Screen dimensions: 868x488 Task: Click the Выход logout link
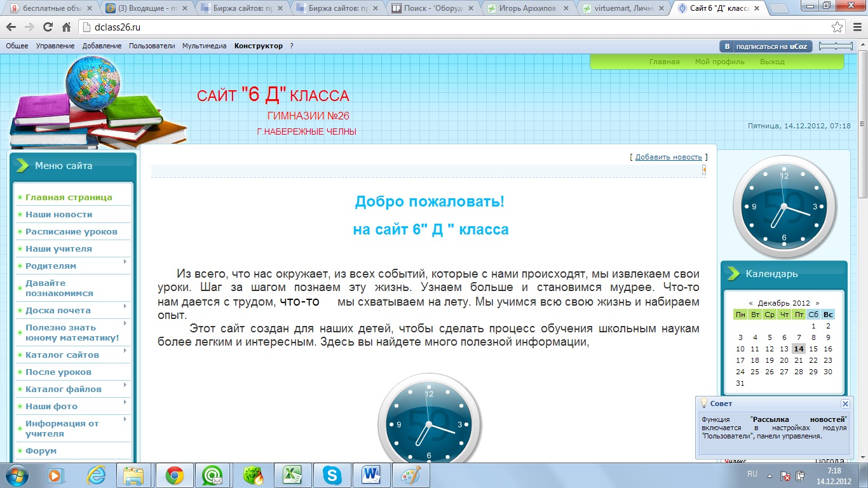(x=772, y=62)
